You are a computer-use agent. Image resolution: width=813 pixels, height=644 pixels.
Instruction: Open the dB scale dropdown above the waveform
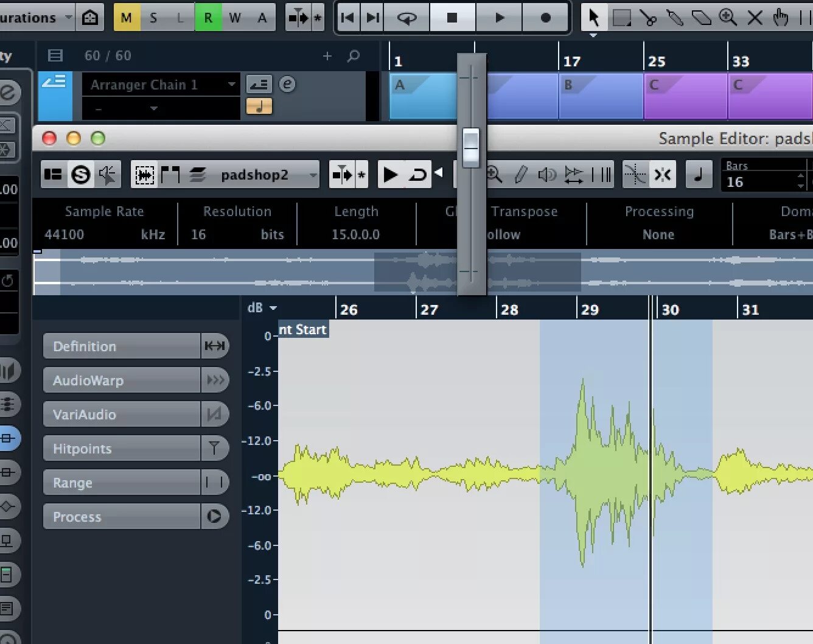pos(262,307)
